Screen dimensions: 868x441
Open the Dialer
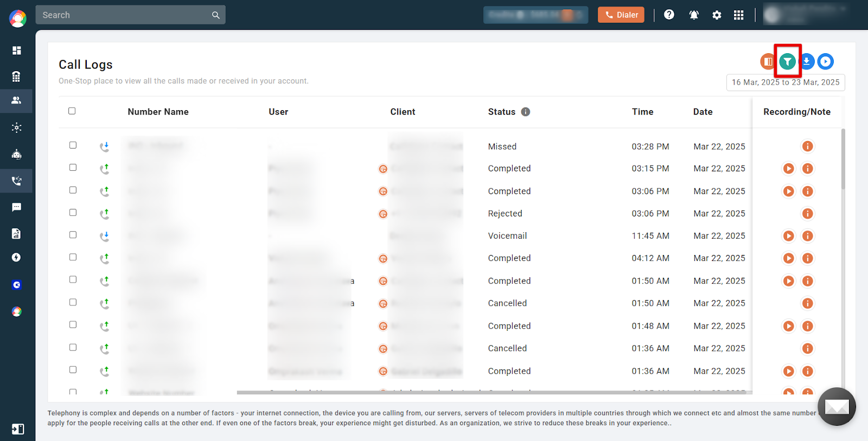[621, 15]
